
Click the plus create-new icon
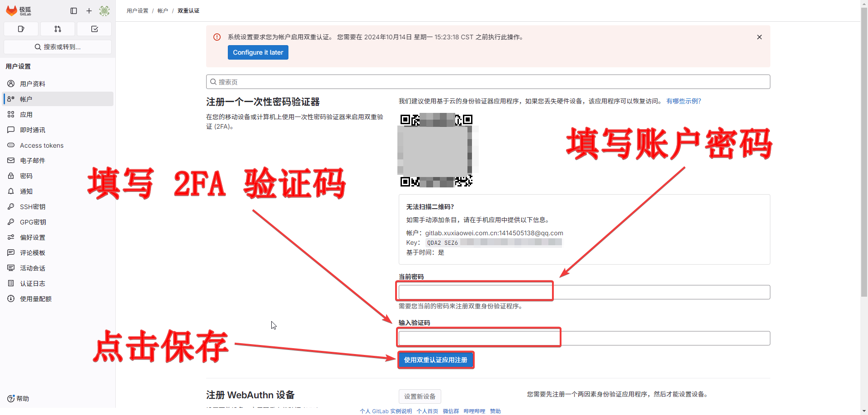(89, 11)
